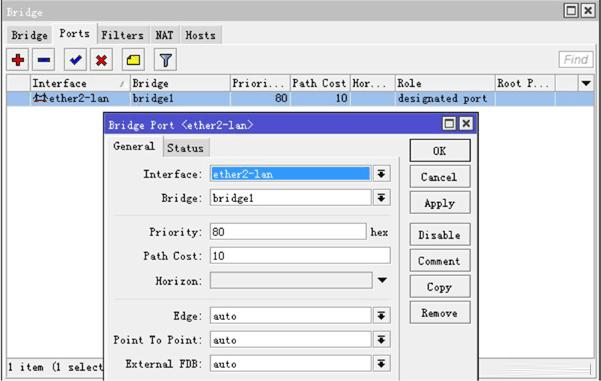This screenshot has height=381, width=601.
Task: Click the Path Cost input field
Action: click(x=300, y=256)
